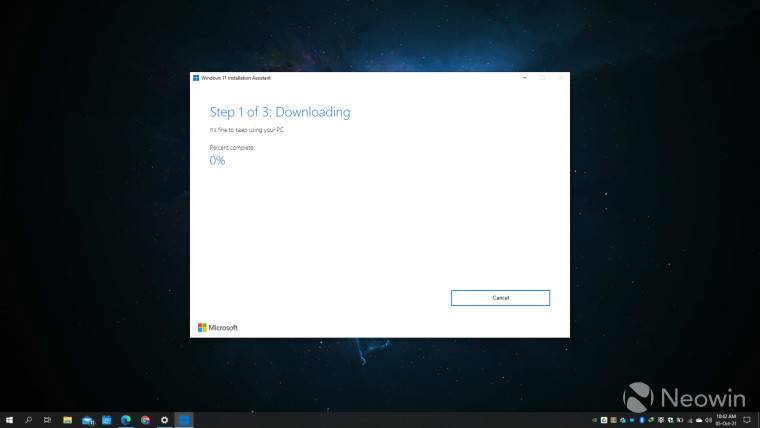Image resolution: width=760 pixels, height=428 pixels.
Task: Click the "0%" progress value
Action: click(x=217, y=160)
